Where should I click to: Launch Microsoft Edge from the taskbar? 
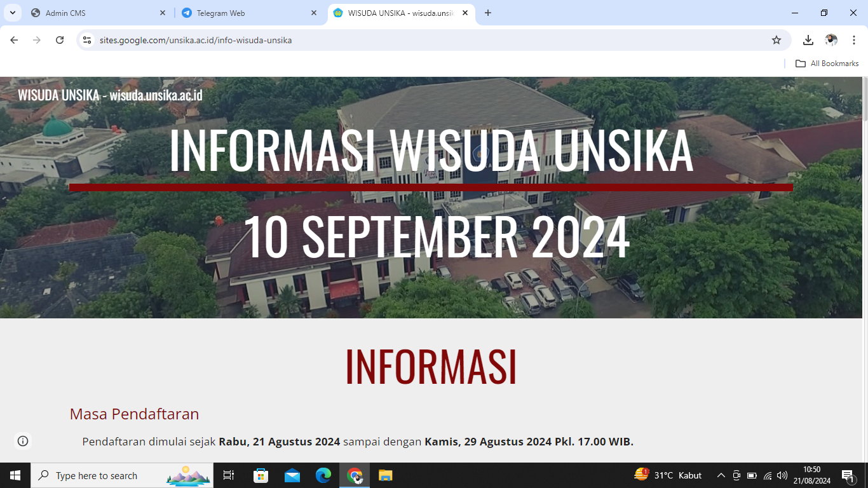tap(323, 475)
